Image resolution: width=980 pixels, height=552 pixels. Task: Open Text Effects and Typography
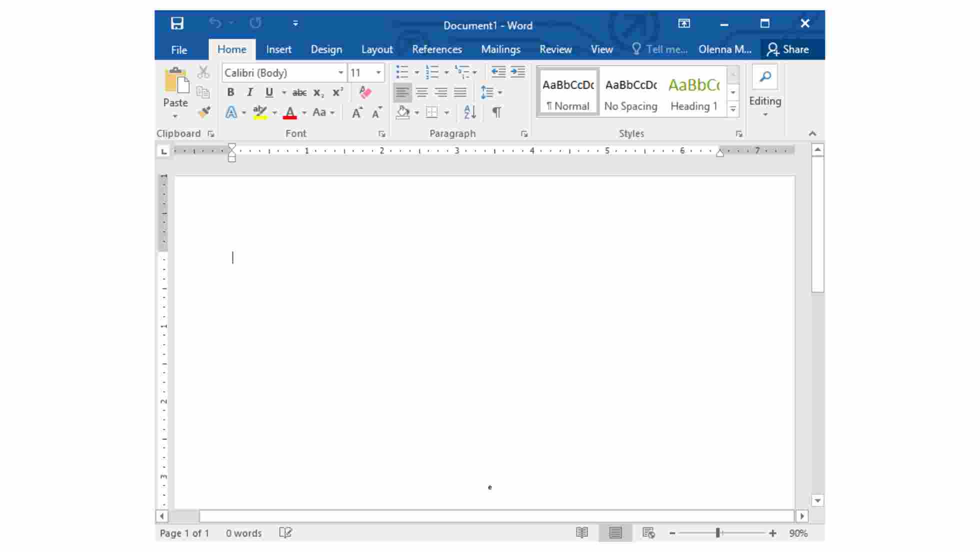pyautogui.click(x=231, y=112)
